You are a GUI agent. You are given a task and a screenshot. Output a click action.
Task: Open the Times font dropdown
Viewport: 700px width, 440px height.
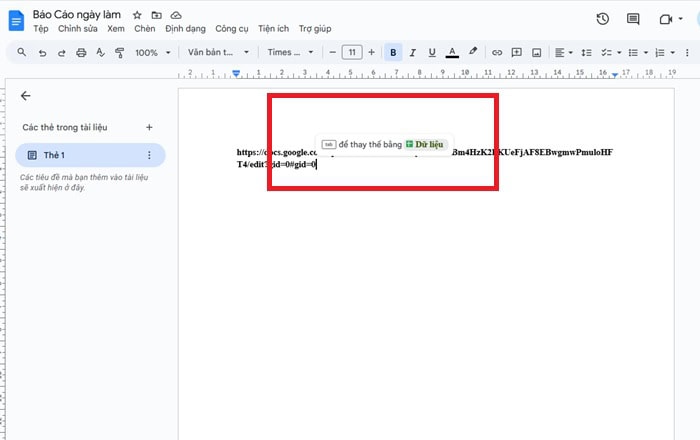pyautogui.click(x=290, y=52)
